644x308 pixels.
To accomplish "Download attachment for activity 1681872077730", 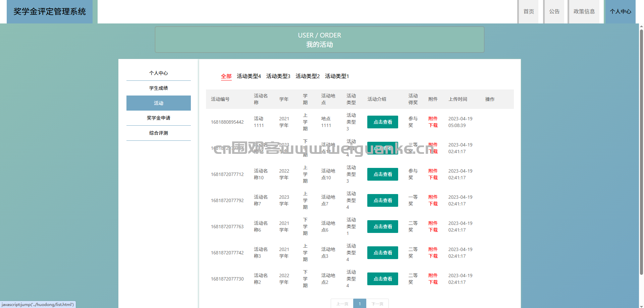I will (x=433, y=279).
